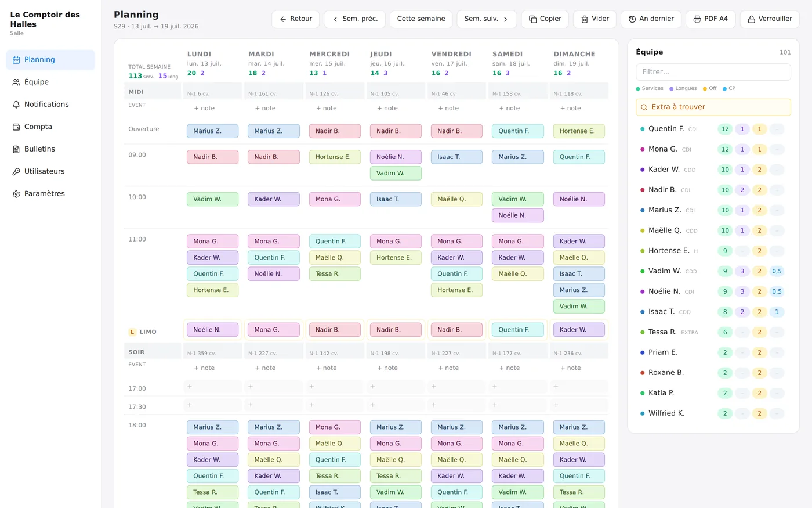Go to next week with Sem. suiv.
This screenshot has width=812, height=508.
click(x=487, y=19)
